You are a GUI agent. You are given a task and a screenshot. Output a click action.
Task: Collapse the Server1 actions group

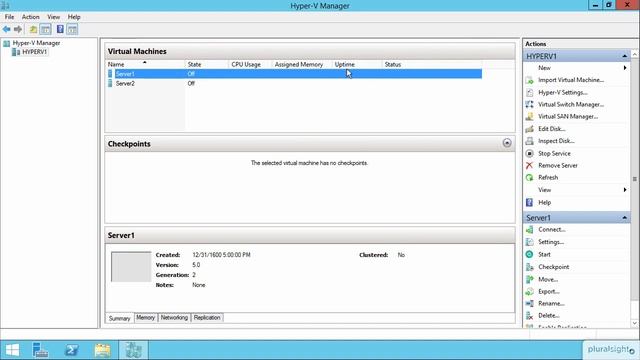[624, 218]
